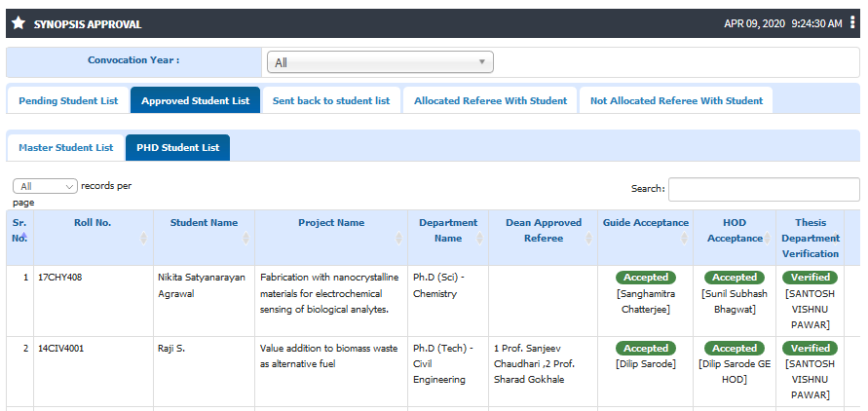Click Accepted guide badge for Nikita Agrawal

(x=646, y=278)
